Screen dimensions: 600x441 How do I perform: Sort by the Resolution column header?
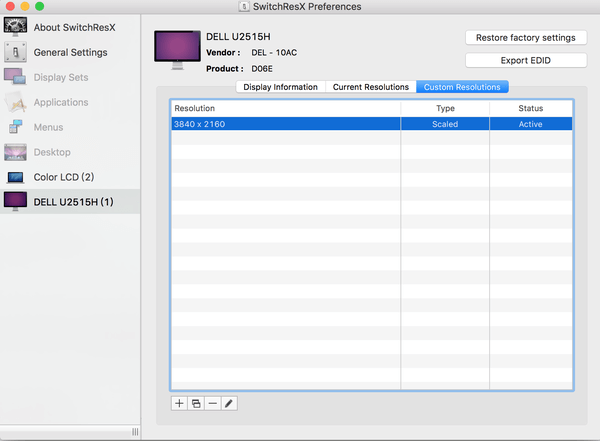[286, 108]
